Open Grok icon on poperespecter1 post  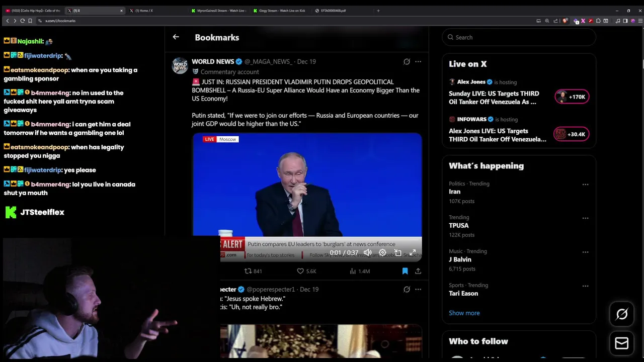pos(407,290)
